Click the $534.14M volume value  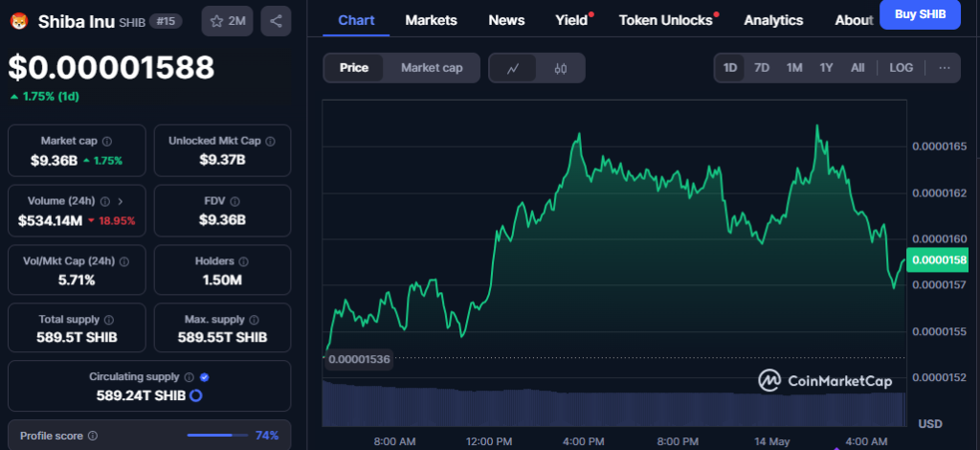click(50, 220)
